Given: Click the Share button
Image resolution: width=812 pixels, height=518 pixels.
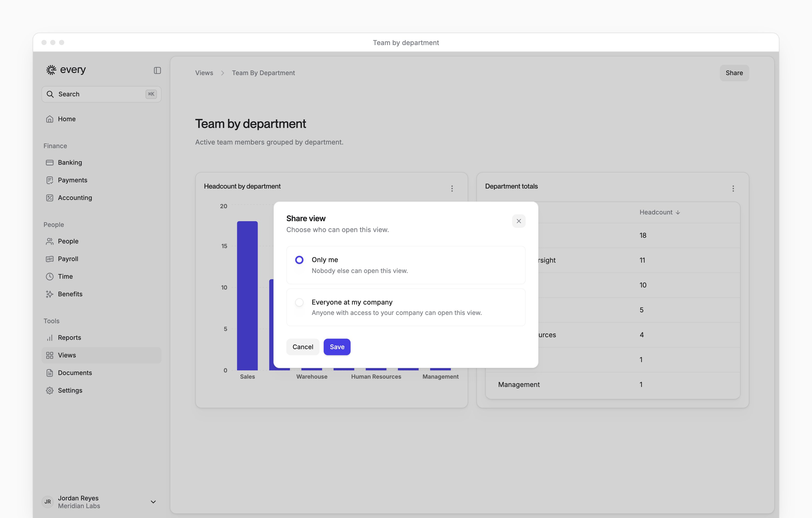Looking at the screenshot, I should click(734, 73).
